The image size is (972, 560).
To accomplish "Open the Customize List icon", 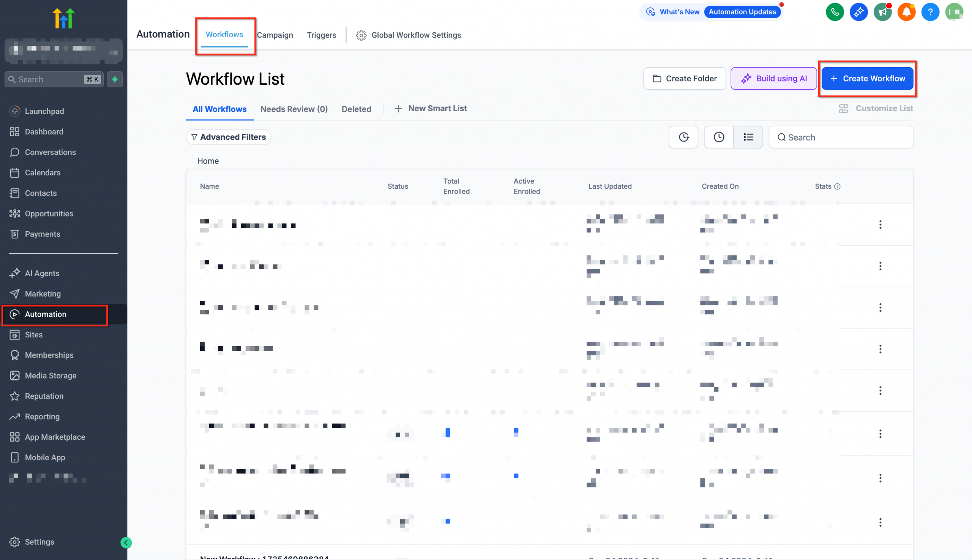I will [844, 108].
